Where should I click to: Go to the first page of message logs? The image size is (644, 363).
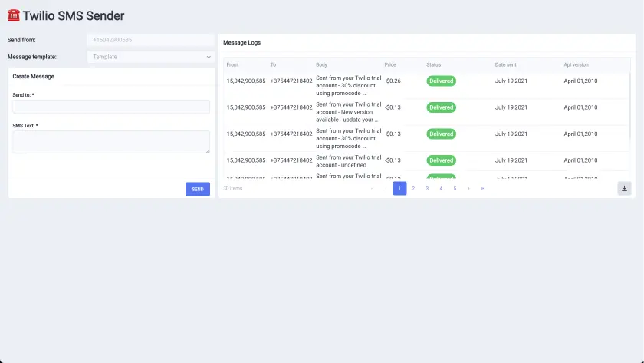[x=372, y=188]
